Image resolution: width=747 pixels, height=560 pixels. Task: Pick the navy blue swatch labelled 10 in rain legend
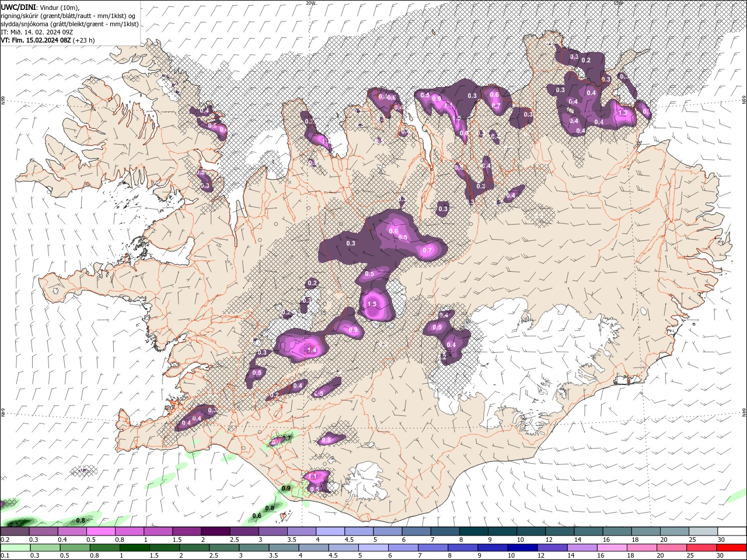point(522,548)
